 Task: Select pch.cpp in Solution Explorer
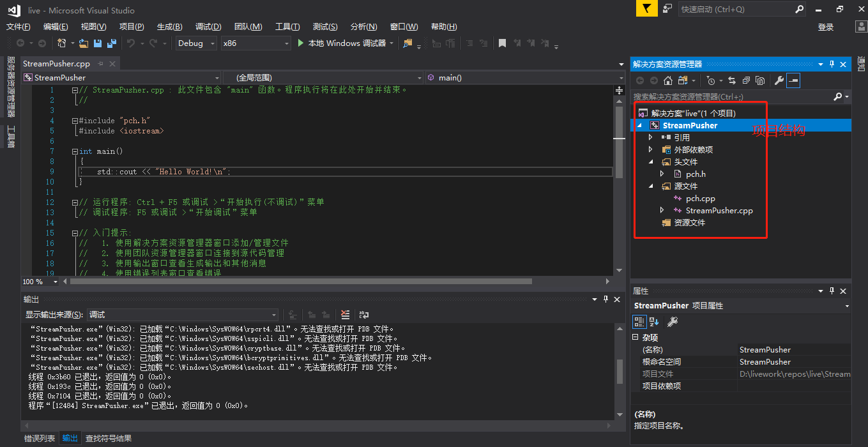coord(700,199)
